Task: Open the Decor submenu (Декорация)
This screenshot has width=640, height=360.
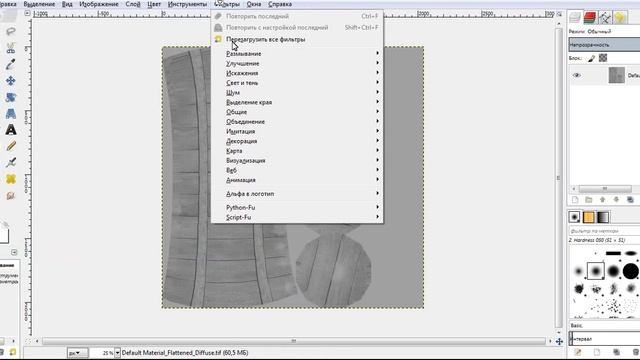Action: 297,141
